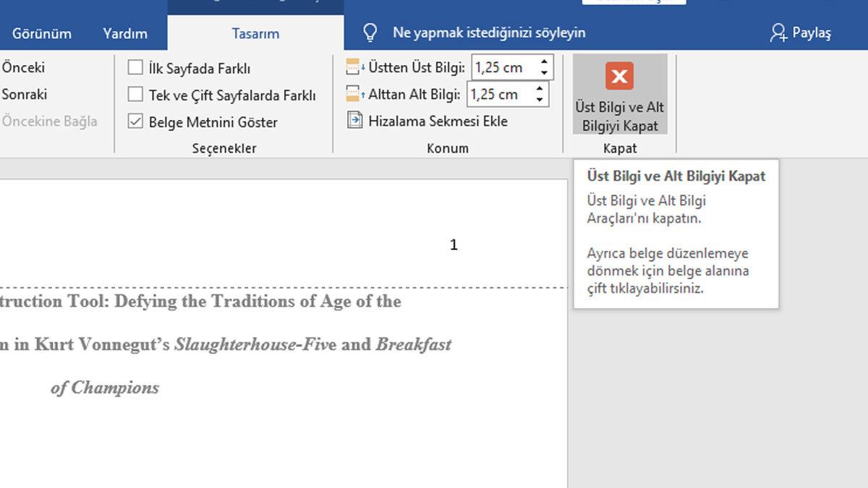868x488 pixels.
Task: Open the Yardım tab
Action: [125, 33]
